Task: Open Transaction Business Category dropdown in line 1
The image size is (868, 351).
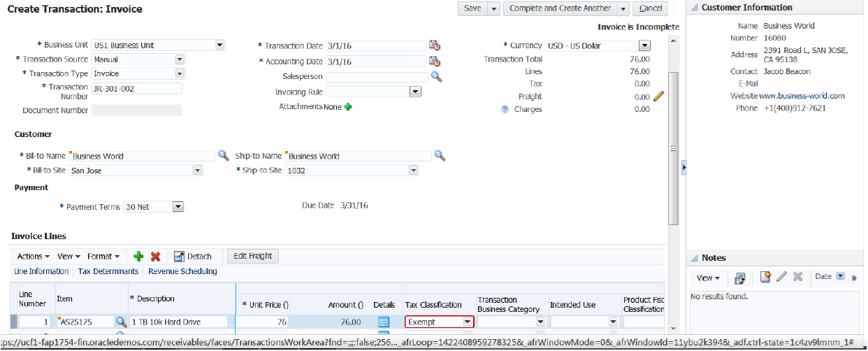Action: (540, 322)
